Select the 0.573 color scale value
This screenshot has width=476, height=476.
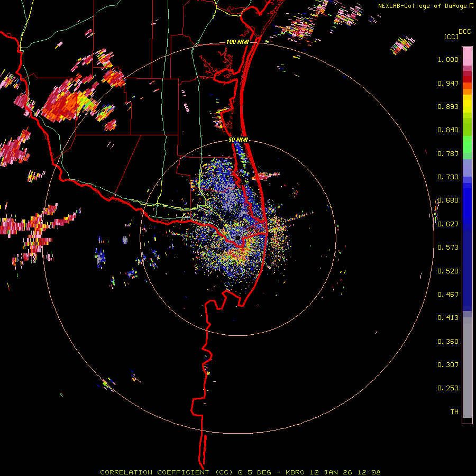click(x=448, y=248)
